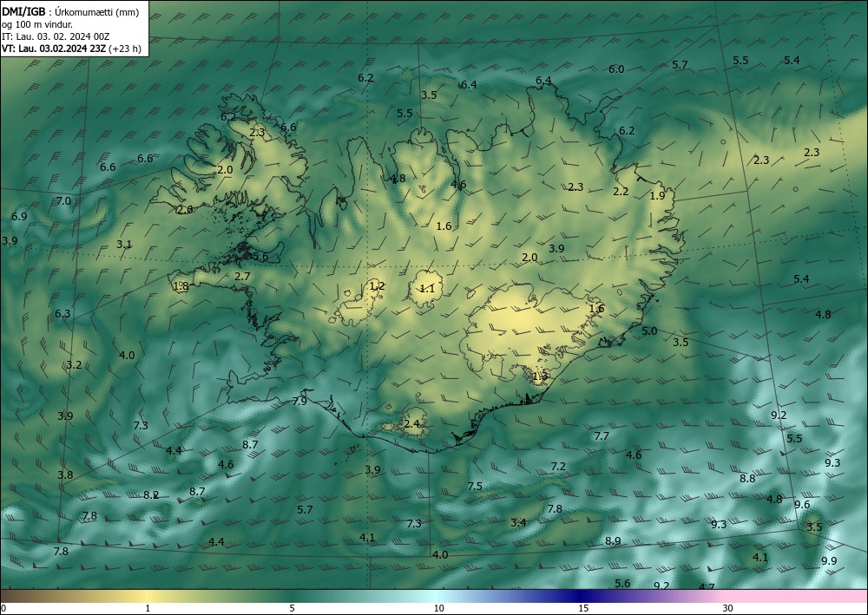Click the 1.3 value on the glacier

(x=540, y=376)
